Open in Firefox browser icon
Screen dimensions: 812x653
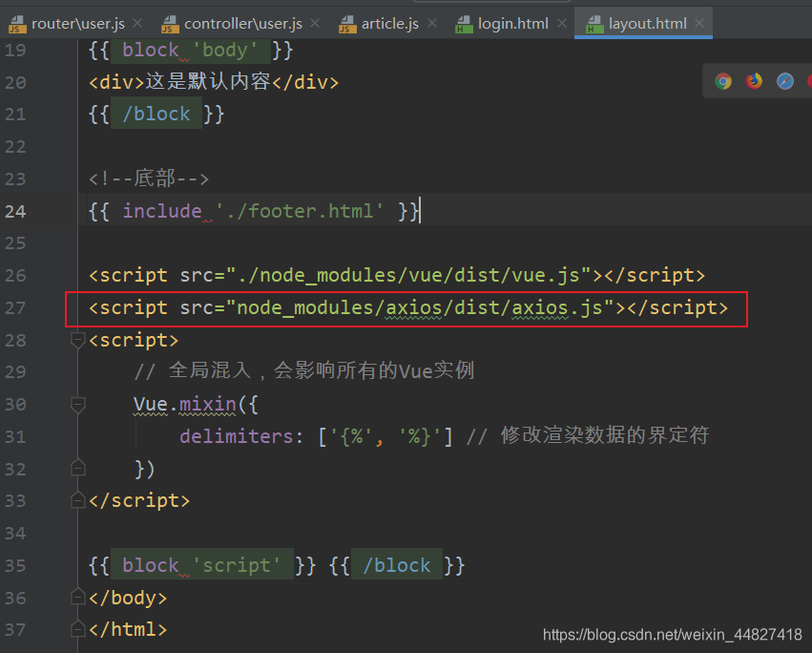pyautogui.click(x=754, y=81)
